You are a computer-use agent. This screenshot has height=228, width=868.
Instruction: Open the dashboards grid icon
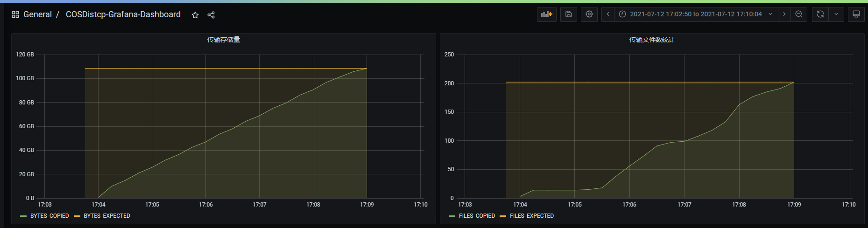[x=15, y=14]
